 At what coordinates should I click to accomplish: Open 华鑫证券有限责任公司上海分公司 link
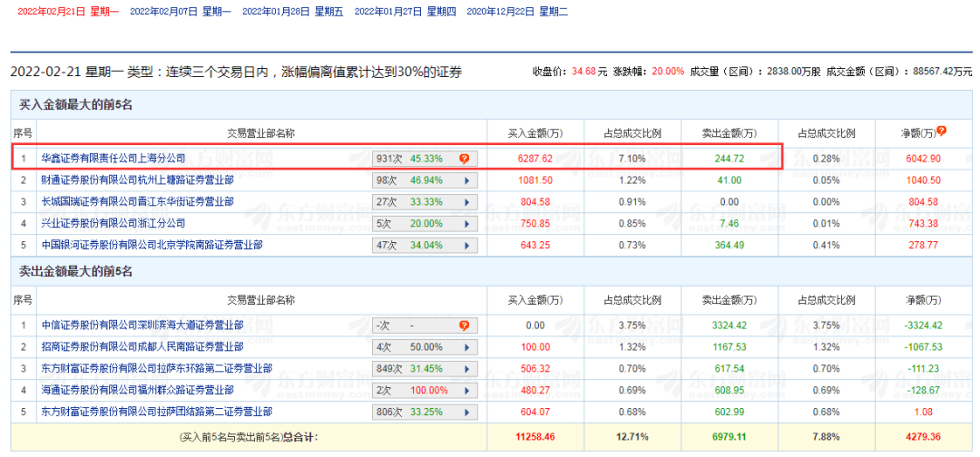(113, 159)
